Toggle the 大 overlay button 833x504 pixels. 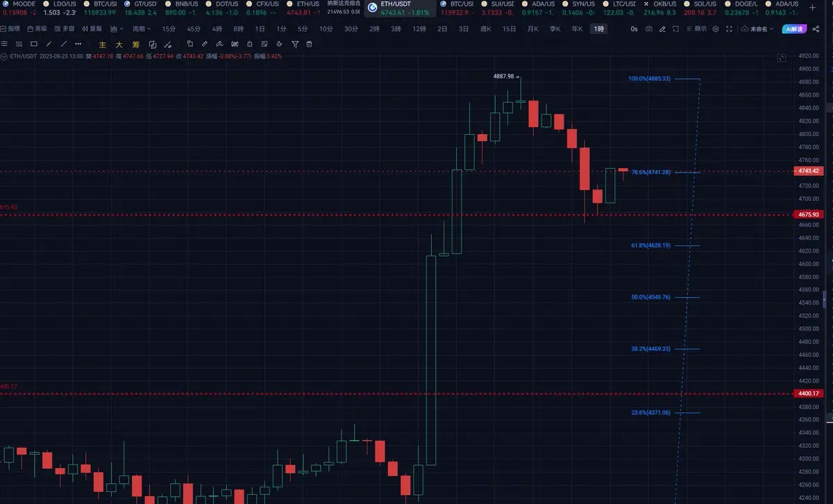point(119,44)
